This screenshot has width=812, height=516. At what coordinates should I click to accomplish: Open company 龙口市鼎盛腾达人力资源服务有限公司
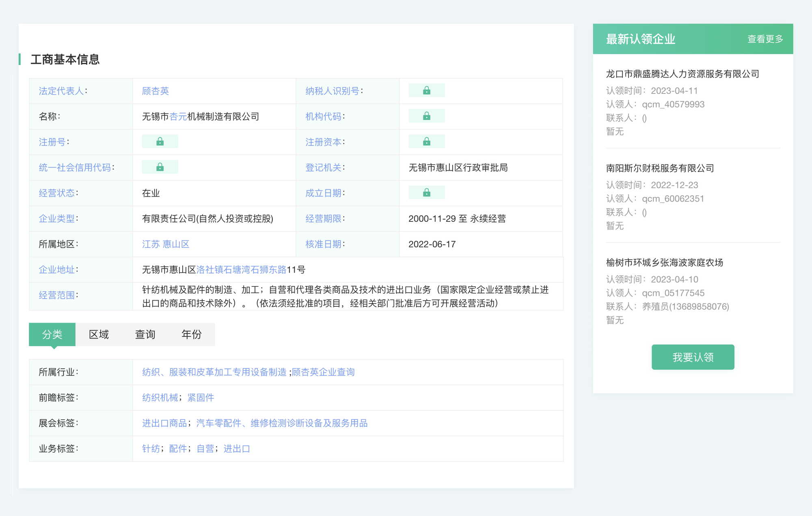682,74
